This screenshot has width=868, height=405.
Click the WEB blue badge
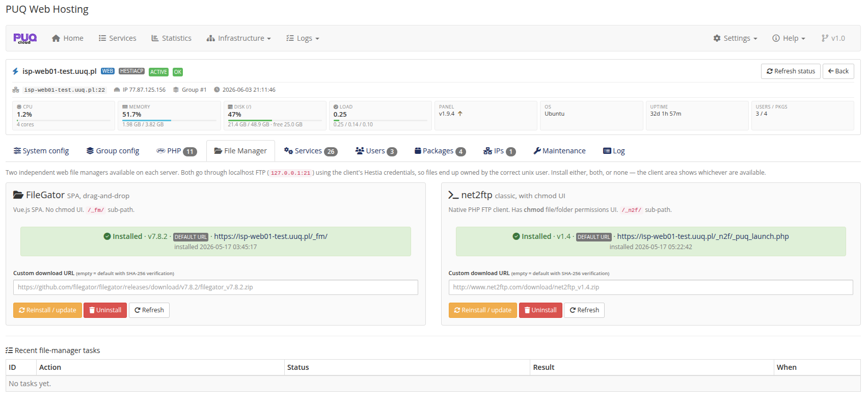tap(107, 71)
